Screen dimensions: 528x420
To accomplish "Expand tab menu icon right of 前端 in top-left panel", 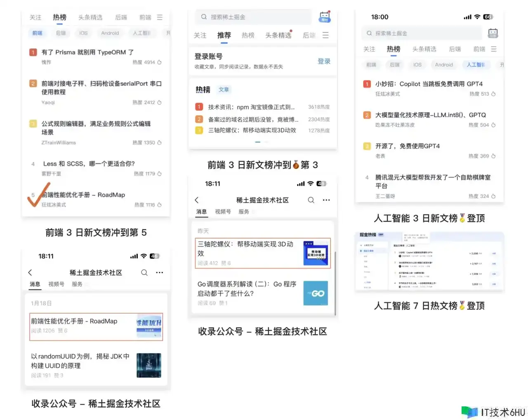I will coord(160,17).
